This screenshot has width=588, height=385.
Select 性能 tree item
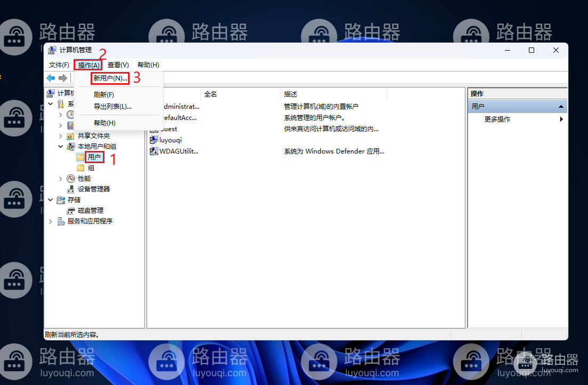coord(84,178)
